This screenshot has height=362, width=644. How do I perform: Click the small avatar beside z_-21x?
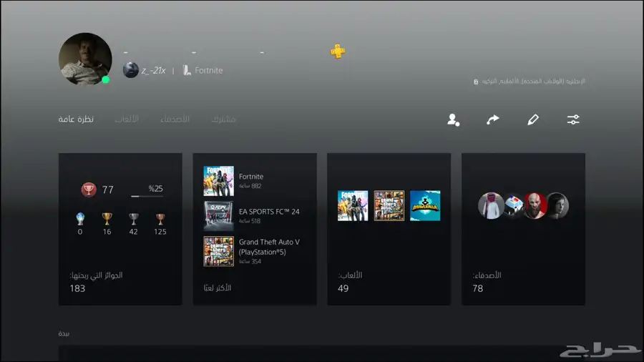[x=131, y=70]
